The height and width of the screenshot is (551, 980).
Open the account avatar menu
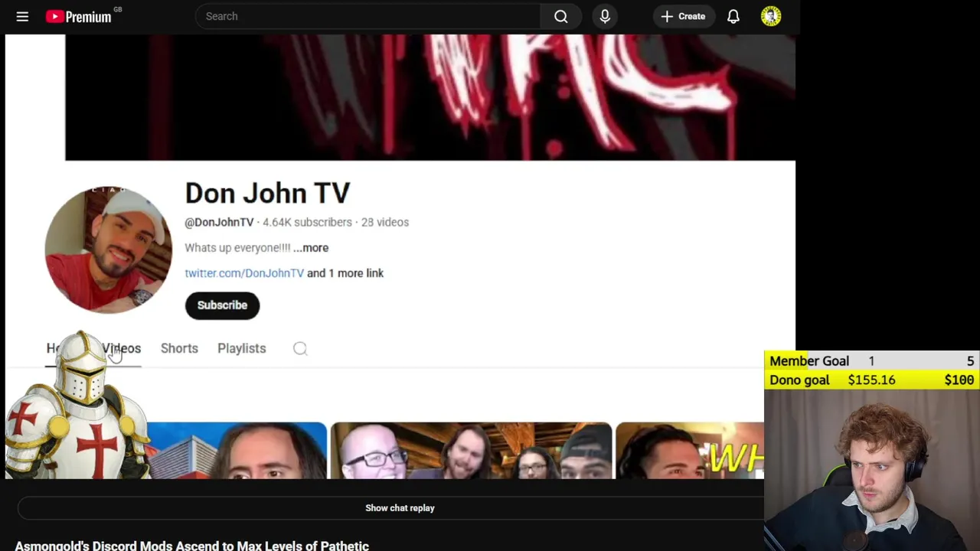(x=771, y=16)
